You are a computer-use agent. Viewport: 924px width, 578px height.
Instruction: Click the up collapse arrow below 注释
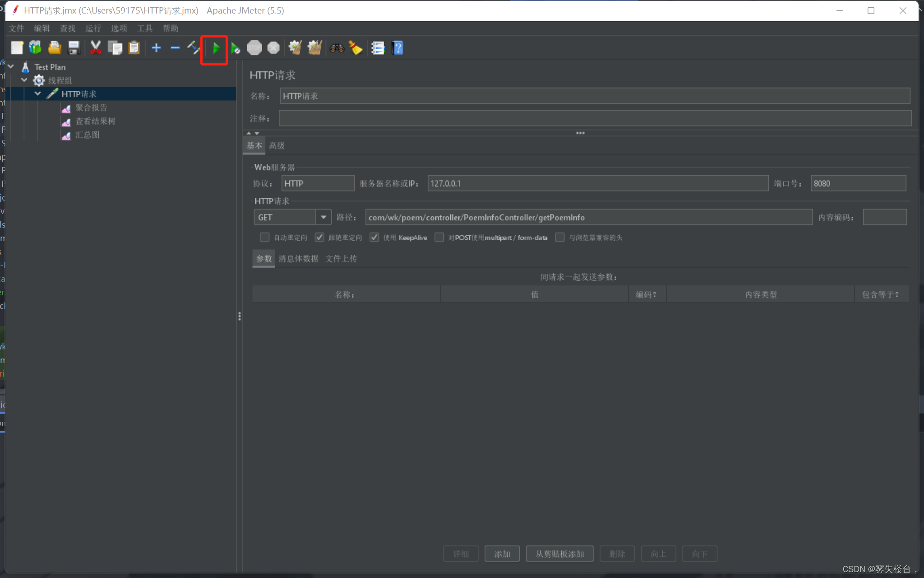coord(249,133)
